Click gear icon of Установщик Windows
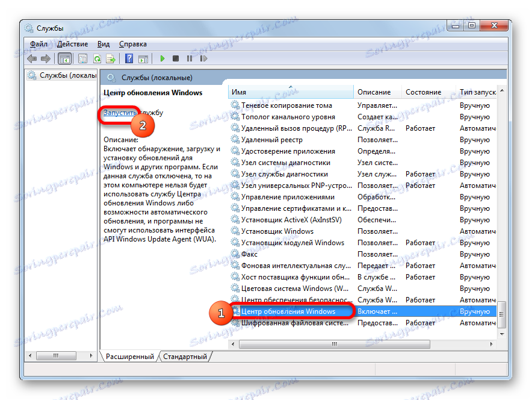The image size is (532, 400). click(x=235, y=231)
